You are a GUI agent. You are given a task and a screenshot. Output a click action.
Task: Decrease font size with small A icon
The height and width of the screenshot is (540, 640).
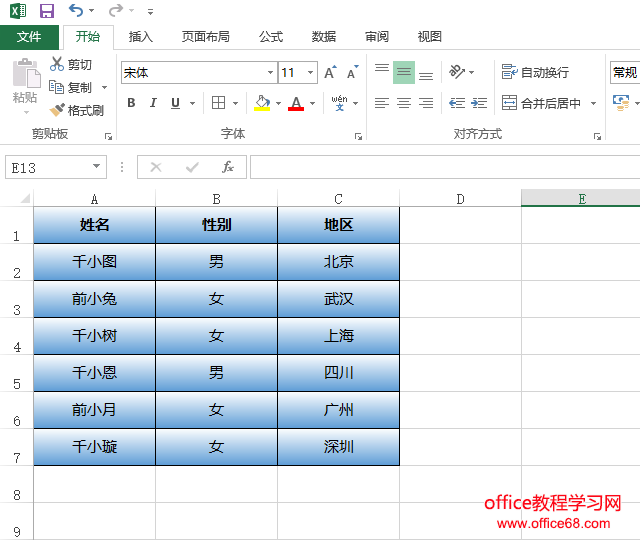pyautogui.click(x=353, y=72)
